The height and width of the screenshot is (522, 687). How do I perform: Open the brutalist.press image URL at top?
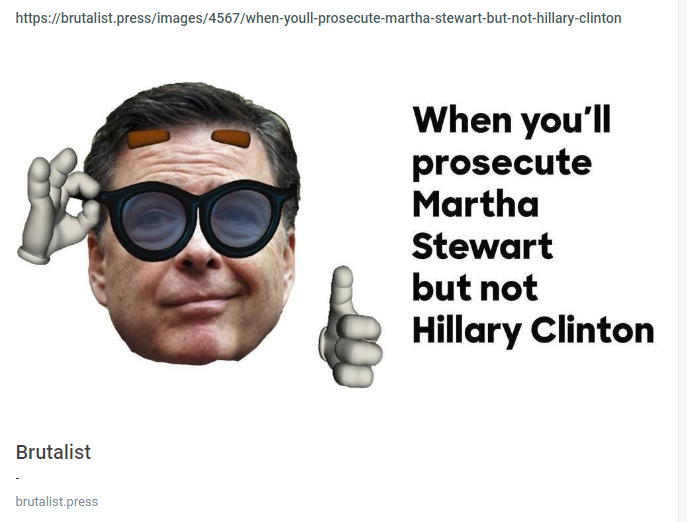tap(319, 18)
